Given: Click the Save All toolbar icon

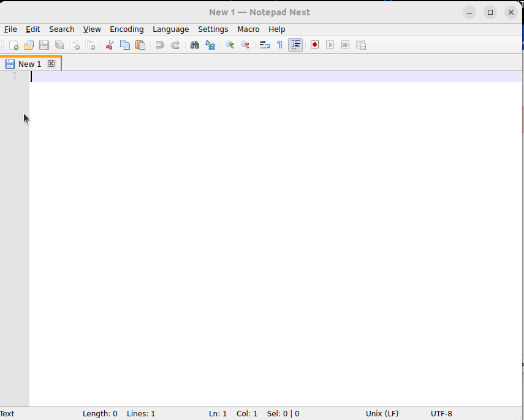Looking at the screenshot, I should click(x=59, y=45).
